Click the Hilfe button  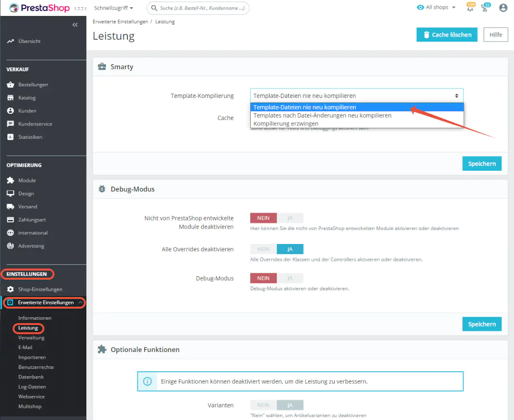(x=495, y=35)
